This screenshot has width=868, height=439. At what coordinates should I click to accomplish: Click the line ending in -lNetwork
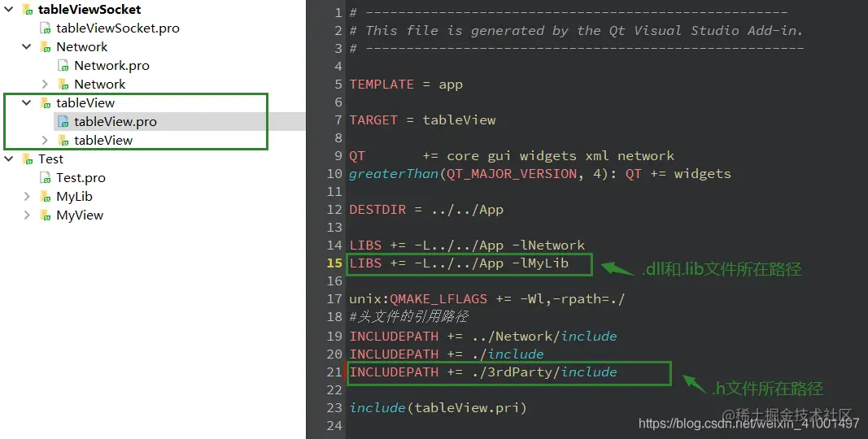(467, 245)
